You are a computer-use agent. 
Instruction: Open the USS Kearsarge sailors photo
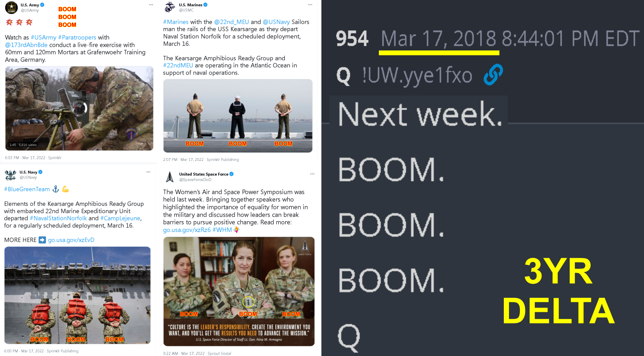coord(238,116)
